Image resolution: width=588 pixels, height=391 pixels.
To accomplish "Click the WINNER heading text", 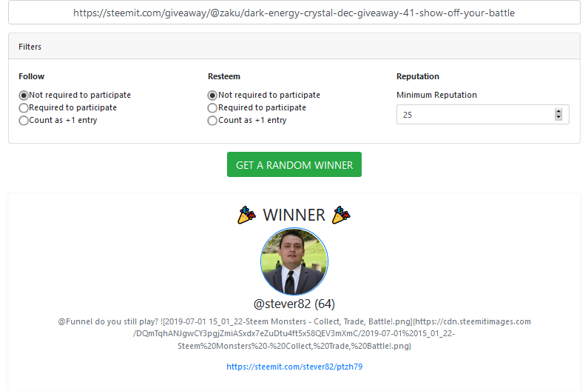I will pos(294,215).
